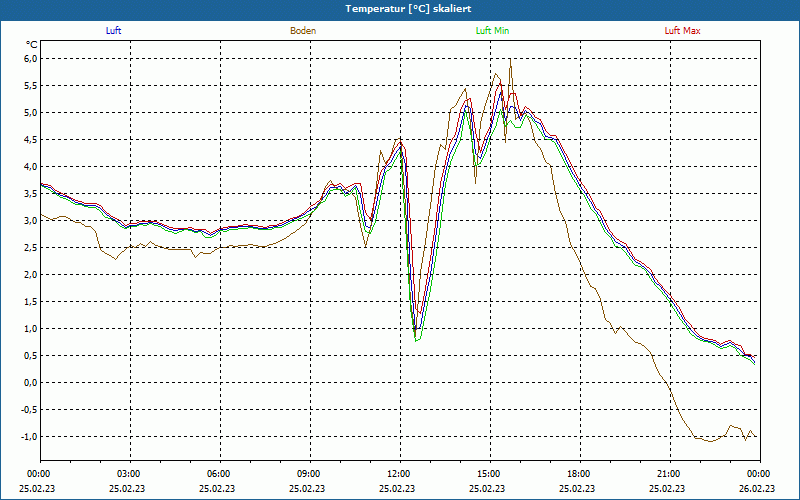Click the '5,5' y-axis value
This screenshot has height=500, width=800.
pyautogui.click(x=31, y=86)
